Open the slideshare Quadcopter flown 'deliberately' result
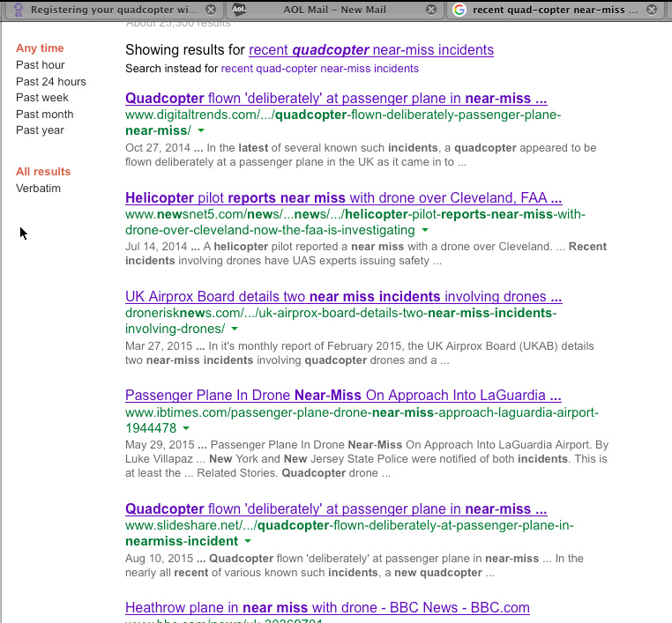 point(336,508)
